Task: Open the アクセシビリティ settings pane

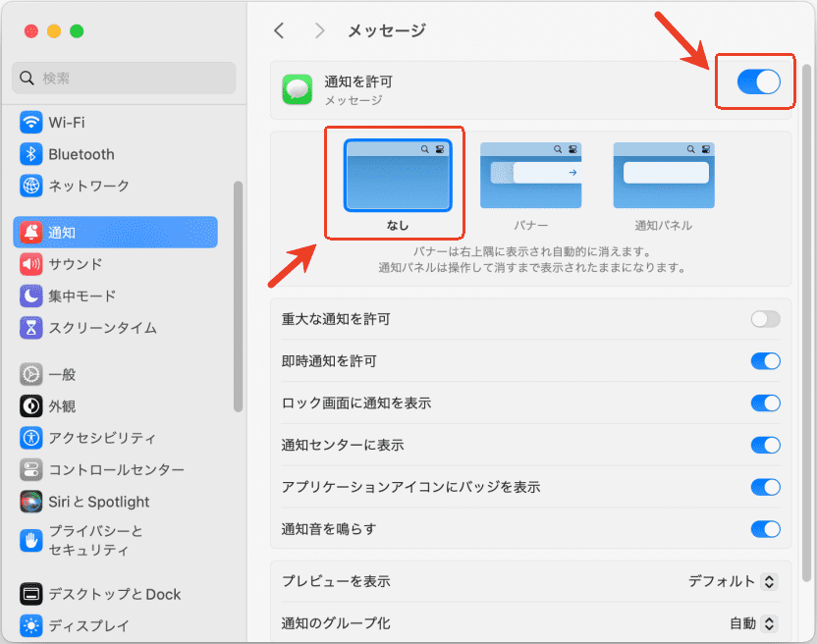Action: (115, 438)
